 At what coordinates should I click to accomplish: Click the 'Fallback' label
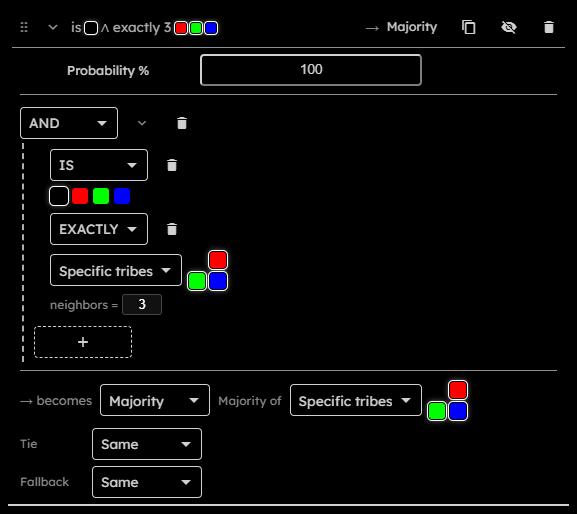point(45,482)
